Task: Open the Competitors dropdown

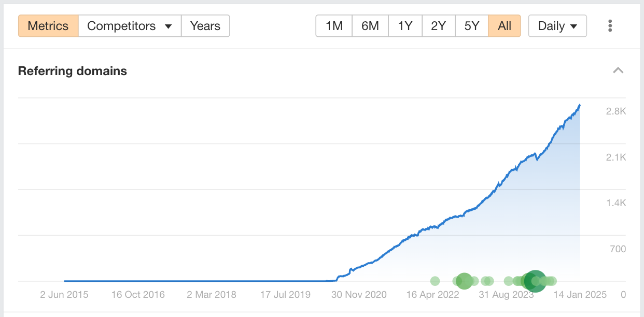Action: (x=130, y=26)
